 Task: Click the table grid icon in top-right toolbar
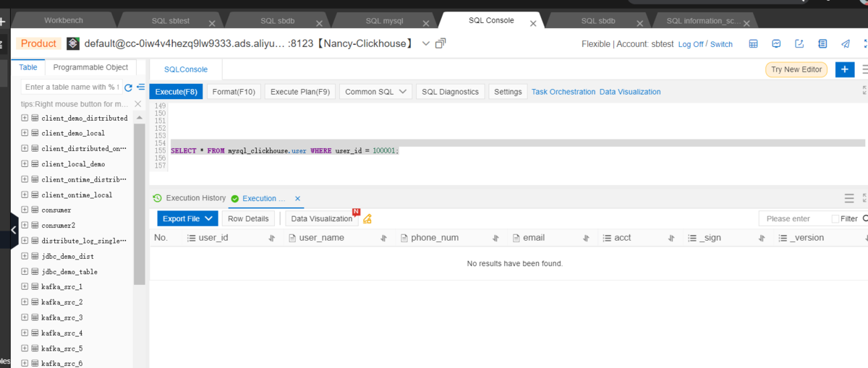click(753, 44)
